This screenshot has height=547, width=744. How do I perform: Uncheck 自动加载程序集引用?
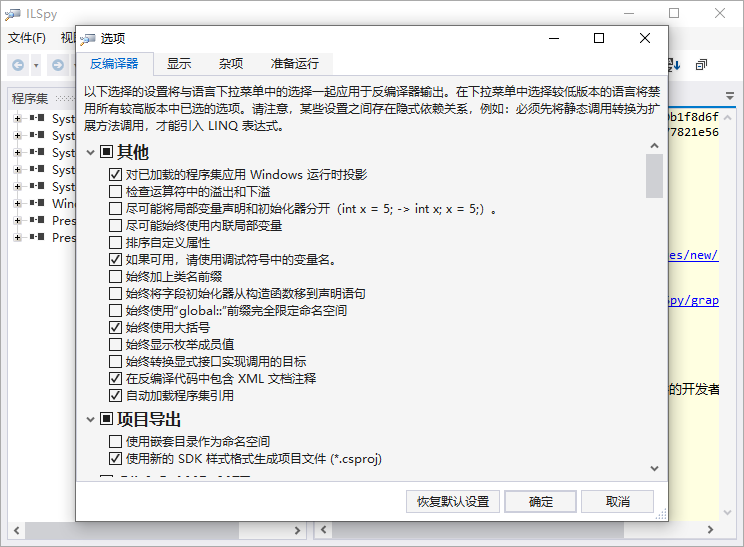point(115,396)
